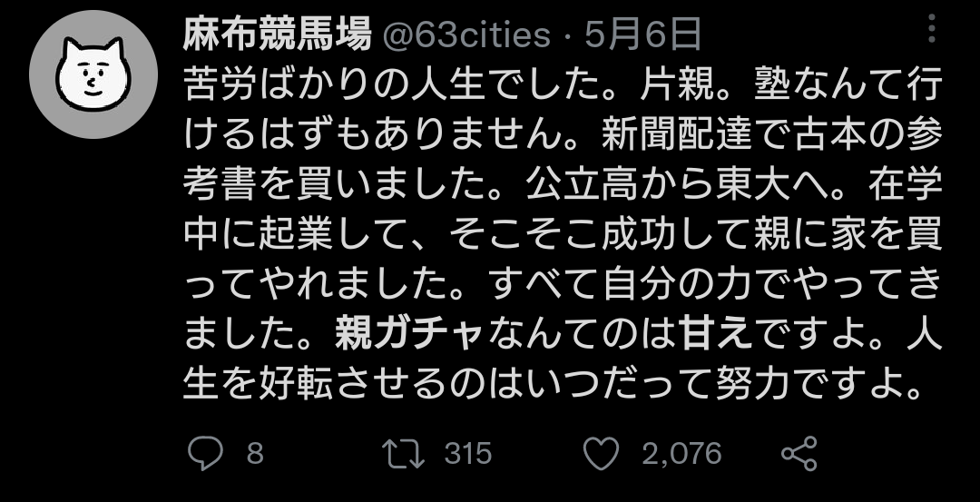Open the share icon options
This screenshot has height=502, width=980.
click(x=799, y=452)
